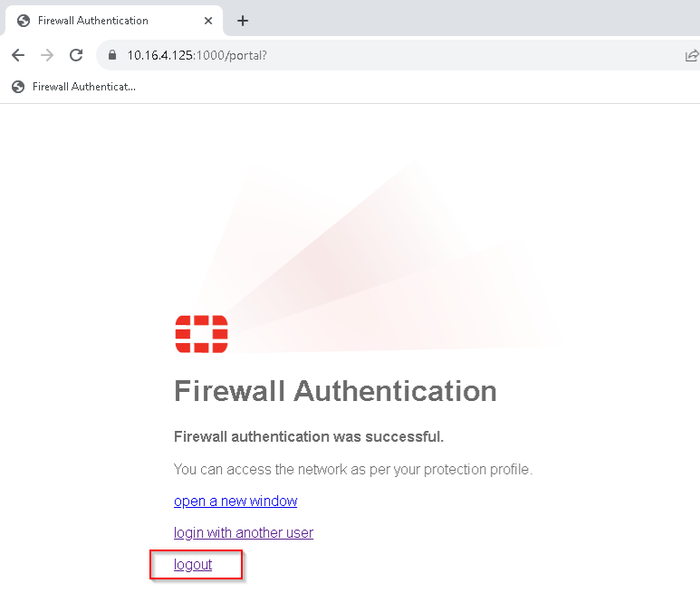Click the logout link
Screen dimensions: 700x591
(193, 565)
